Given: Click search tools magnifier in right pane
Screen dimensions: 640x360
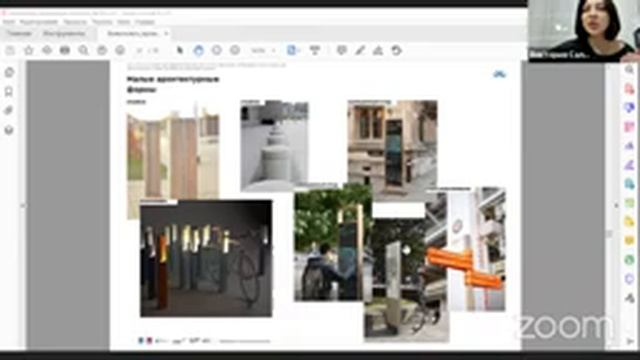Looking at the screenshot, I should point(629,70).
